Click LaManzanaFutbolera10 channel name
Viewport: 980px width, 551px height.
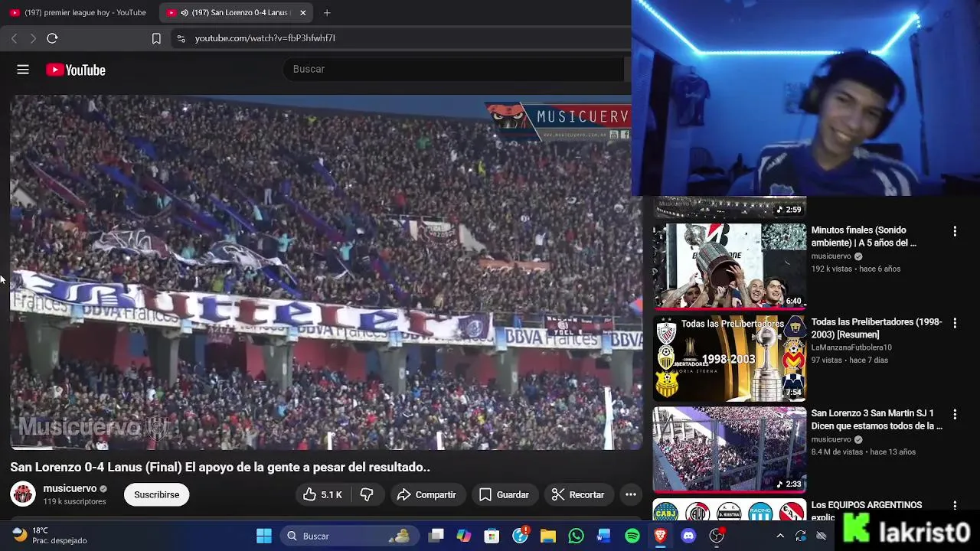[851, 347]
